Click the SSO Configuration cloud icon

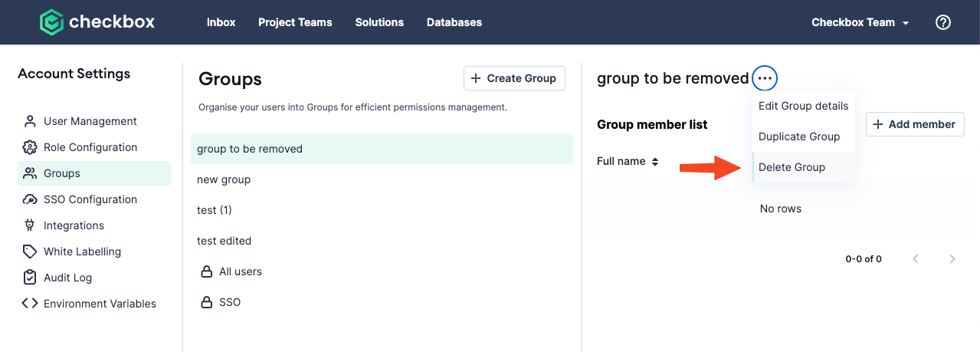tap(30, 199)
